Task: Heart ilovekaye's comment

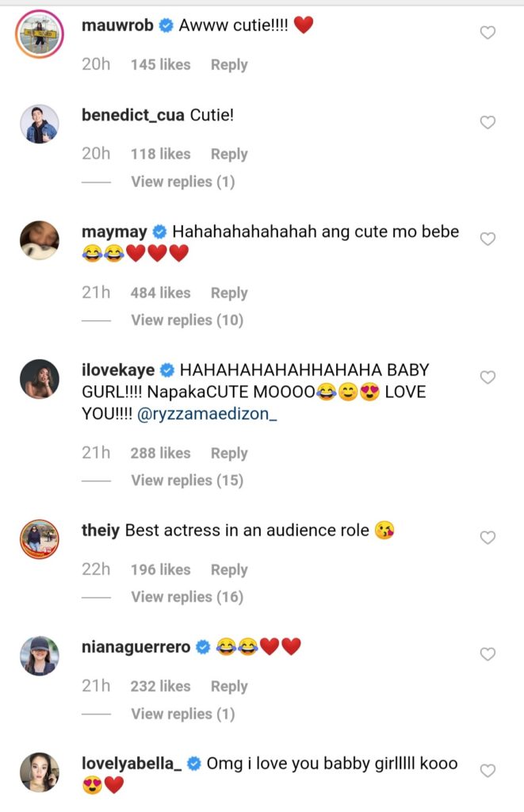Action: 488,377
